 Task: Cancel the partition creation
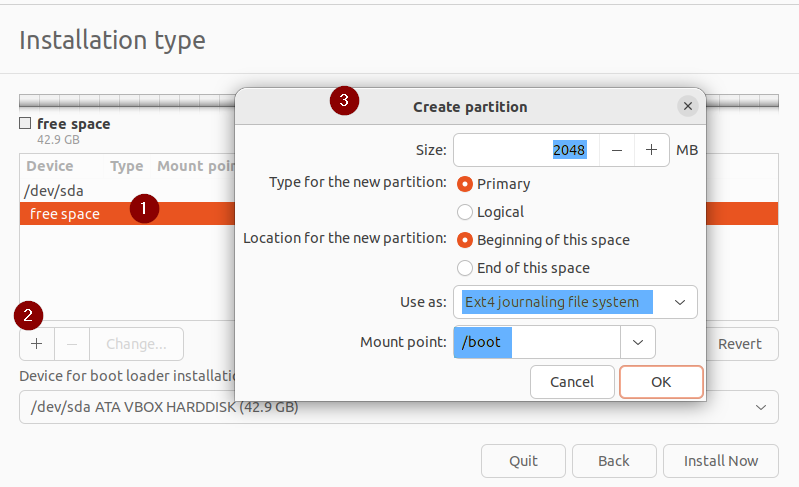(572, 381)
